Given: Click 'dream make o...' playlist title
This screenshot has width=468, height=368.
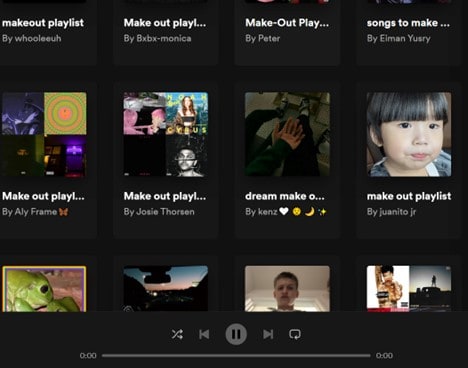Looking at the screenshot, I should tap(285, 196).
